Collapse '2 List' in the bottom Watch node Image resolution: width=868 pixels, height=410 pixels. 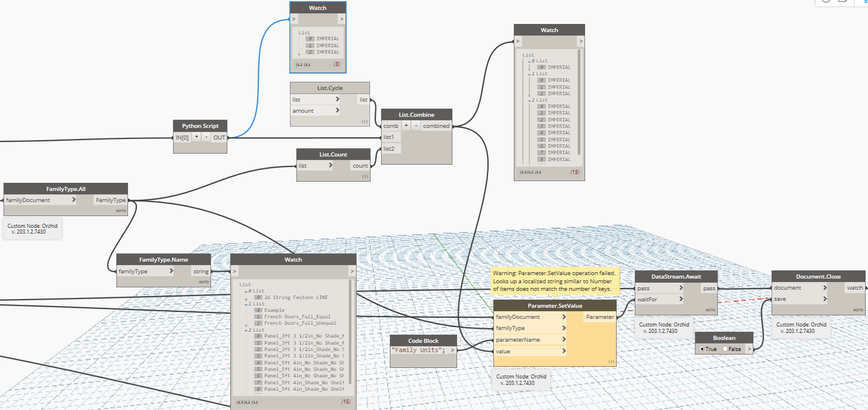[x=246, y=331]
